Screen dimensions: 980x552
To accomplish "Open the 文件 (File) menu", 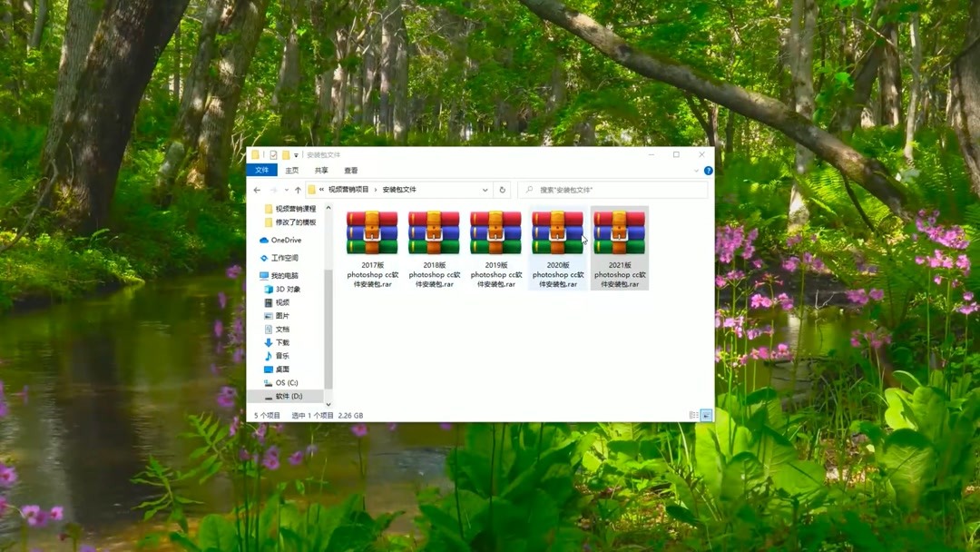I will point(262,171).
